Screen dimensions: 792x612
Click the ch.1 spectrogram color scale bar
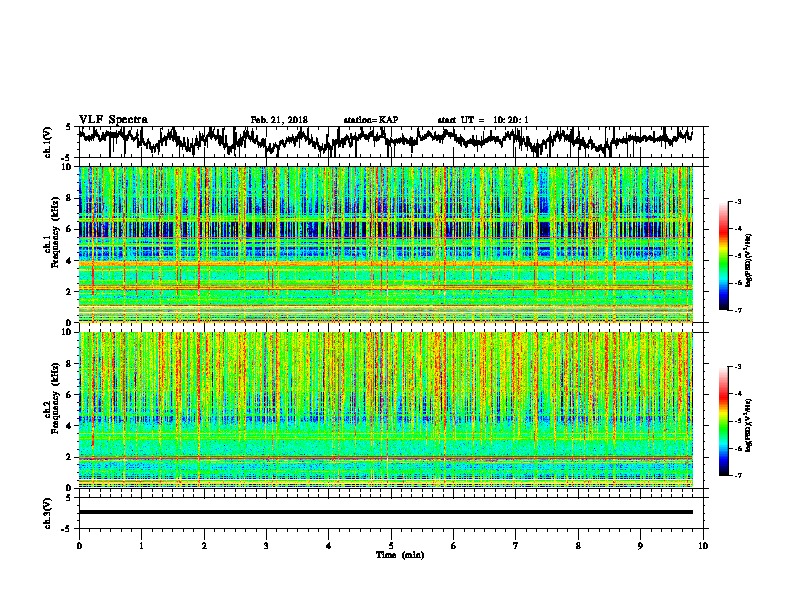(724, 256)
